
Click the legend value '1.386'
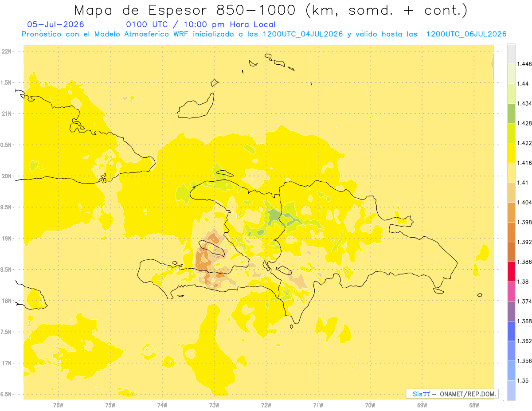pyautogui.click(x=524, y=262)
